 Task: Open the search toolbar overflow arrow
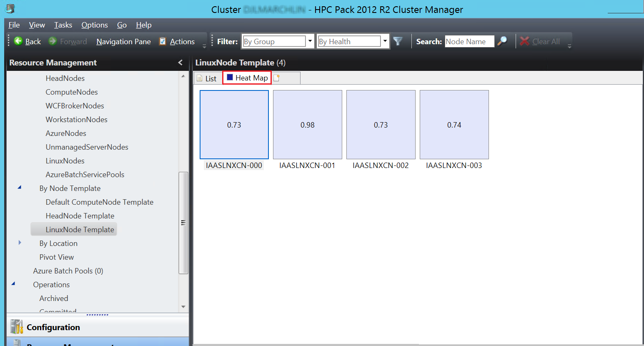click(569, 46)
